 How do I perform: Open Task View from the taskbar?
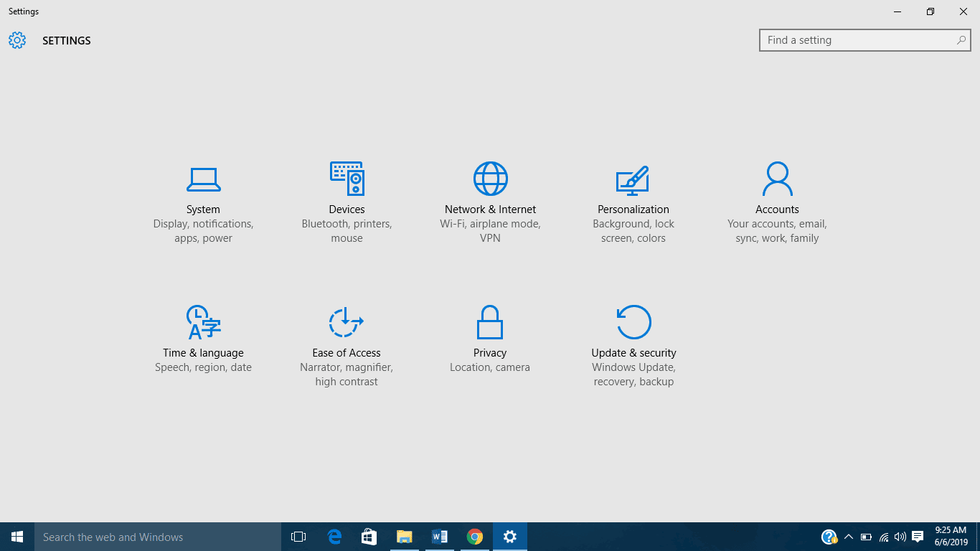click(x=298, y=537)
